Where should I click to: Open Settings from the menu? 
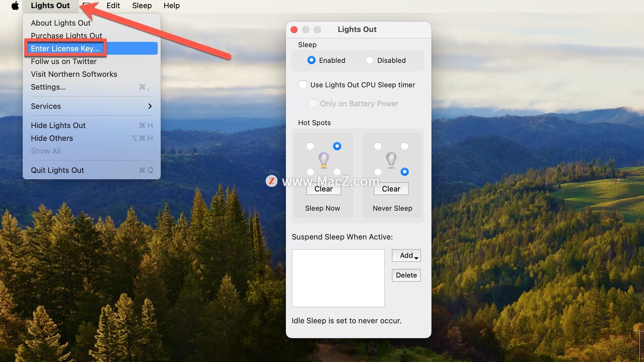91,87
